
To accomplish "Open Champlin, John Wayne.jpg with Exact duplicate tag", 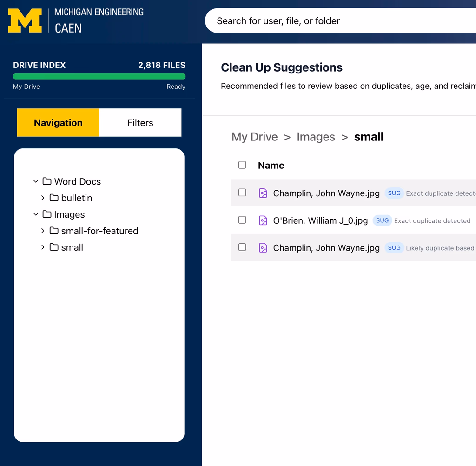I will [x=326, y=193].
